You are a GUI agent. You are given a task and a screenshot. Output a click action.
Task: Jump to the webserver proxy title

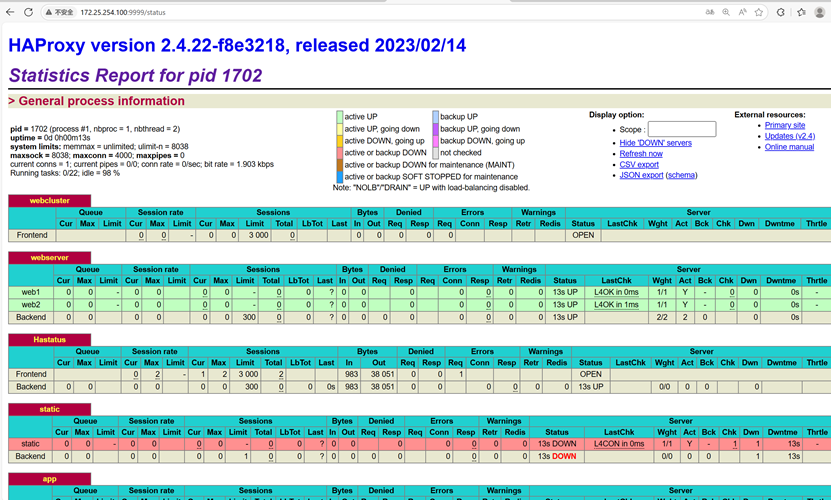pyautogui.click(x=49, y=258)
